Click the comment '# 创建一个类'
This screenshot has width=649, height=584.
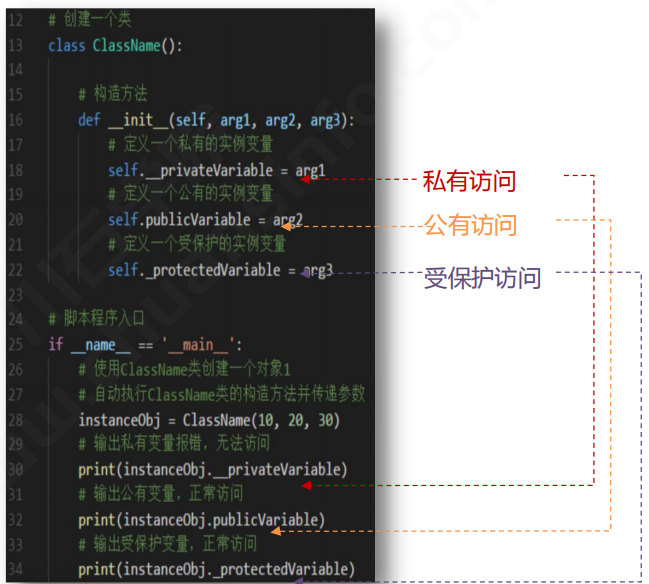(90, 19)
